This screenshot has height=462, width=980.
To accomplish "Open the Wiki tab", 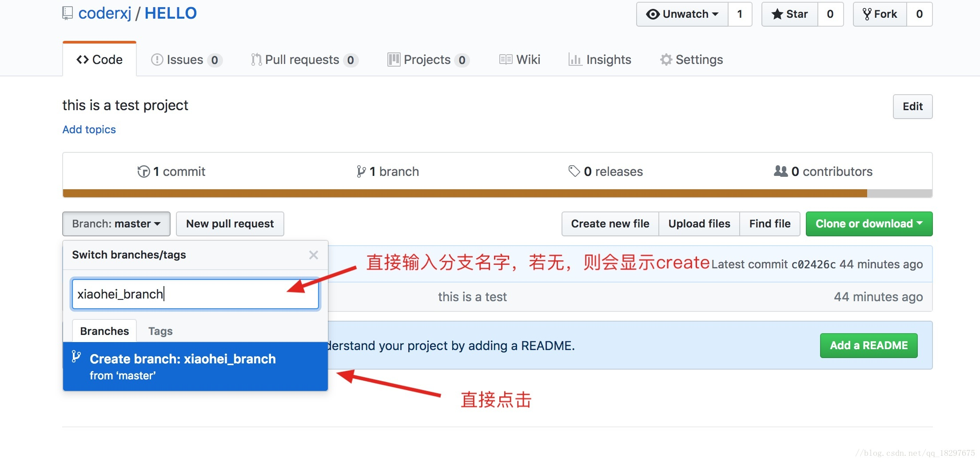I will (520, 60).
